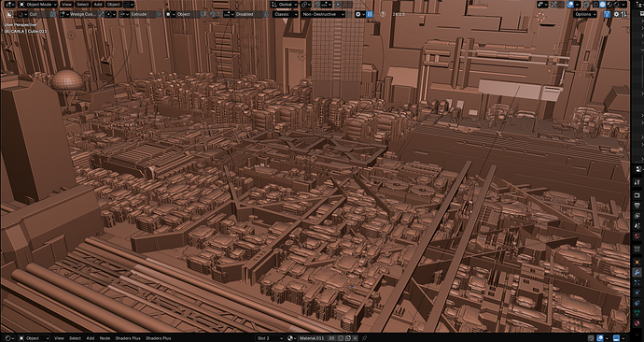Toggle viewport overlays button

[570, 5]
